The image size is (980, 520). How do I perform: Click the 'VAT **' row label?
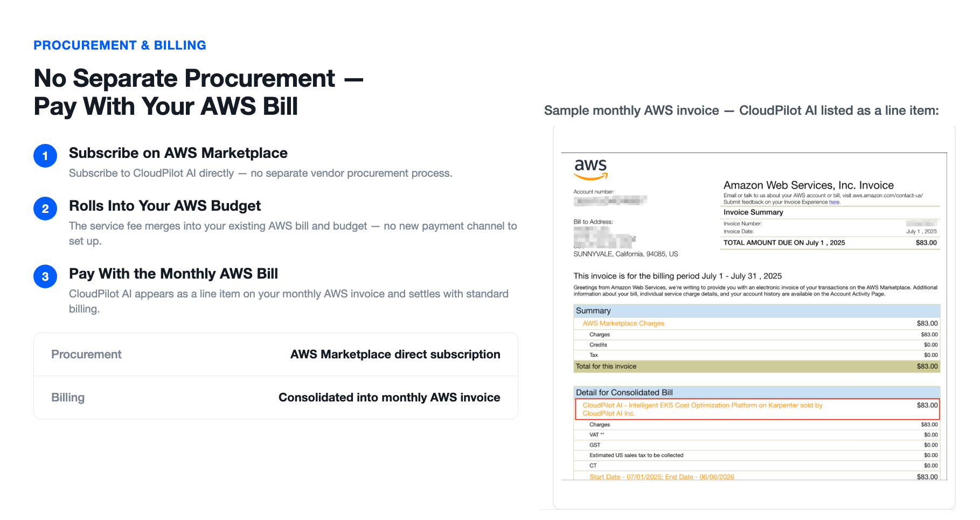(x=597, y=435)
